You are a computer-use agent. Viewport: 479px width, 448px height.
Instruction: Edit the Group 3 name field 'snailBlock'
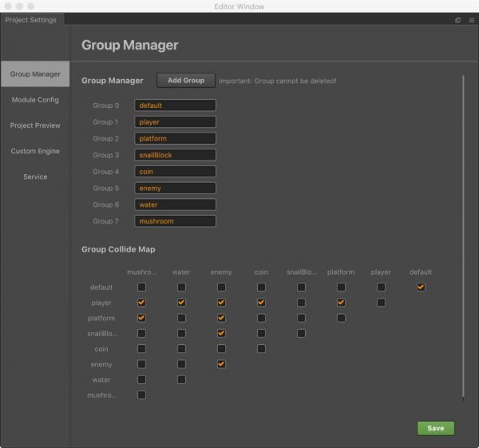click(x=175, y=155)
